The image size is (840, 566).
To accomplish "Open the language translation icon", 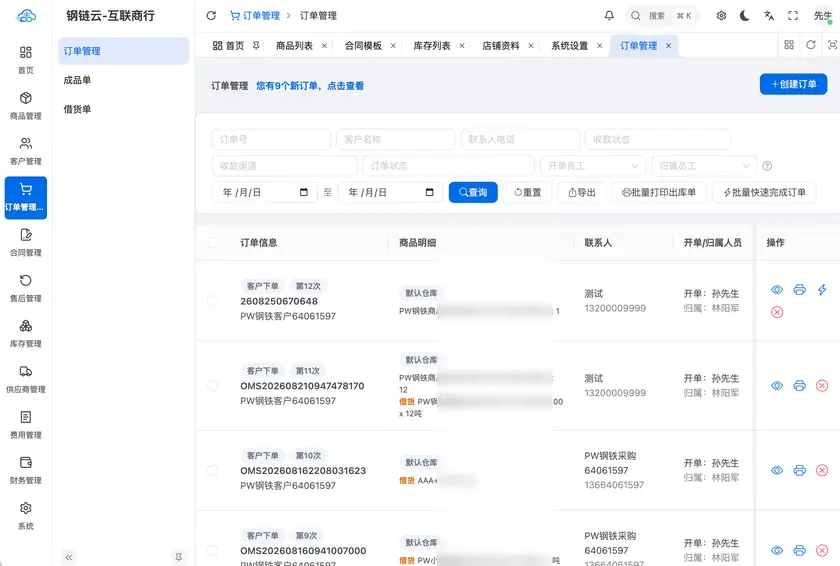I will (x=769, y=16).
